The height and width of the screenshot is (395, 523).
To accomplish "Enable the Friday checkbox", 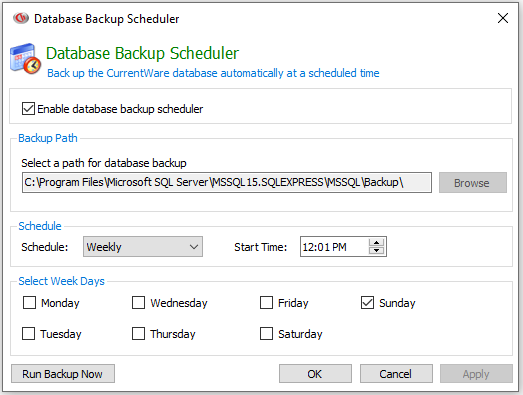I will pyautogui.click(x=266, y=303).
